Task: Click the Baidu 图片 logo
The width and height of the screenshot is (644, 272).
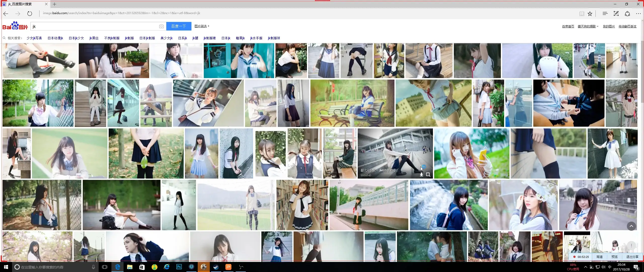Action: [x=15, y=26]
